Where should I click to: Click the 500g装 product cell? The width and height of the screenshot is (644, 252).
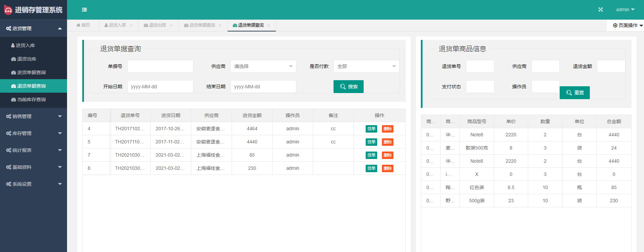click(x=477, y=201)
